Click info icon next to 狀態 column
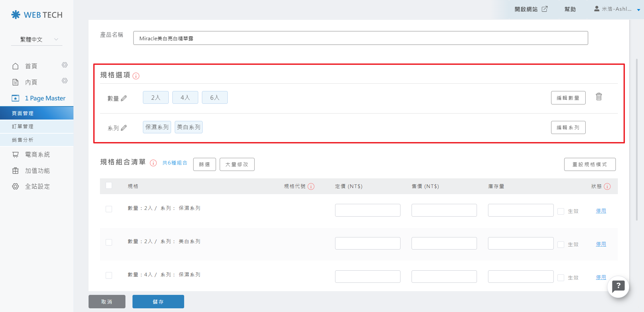Screen dimensions: 644x312 (607, 186)
